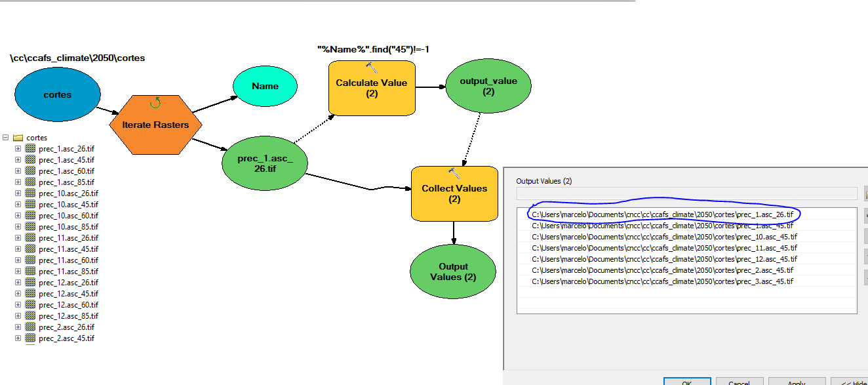868x385 pixels.
Task: Collapse the cortes folder in the tree
Action: pos(5,138)
